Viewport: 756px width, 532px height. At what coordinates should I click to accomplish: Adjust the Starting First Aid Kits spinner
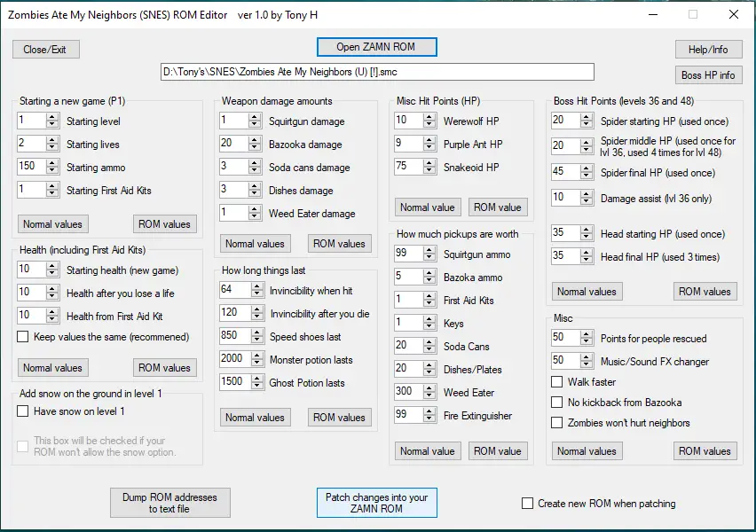(x=52, y=190)
